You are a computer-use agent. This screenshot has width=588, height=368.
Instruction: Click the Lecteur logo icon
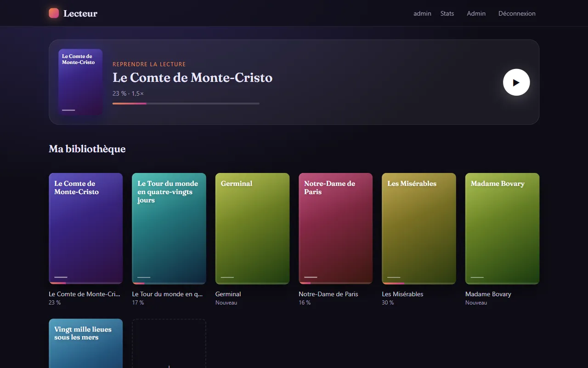point(54,13)
